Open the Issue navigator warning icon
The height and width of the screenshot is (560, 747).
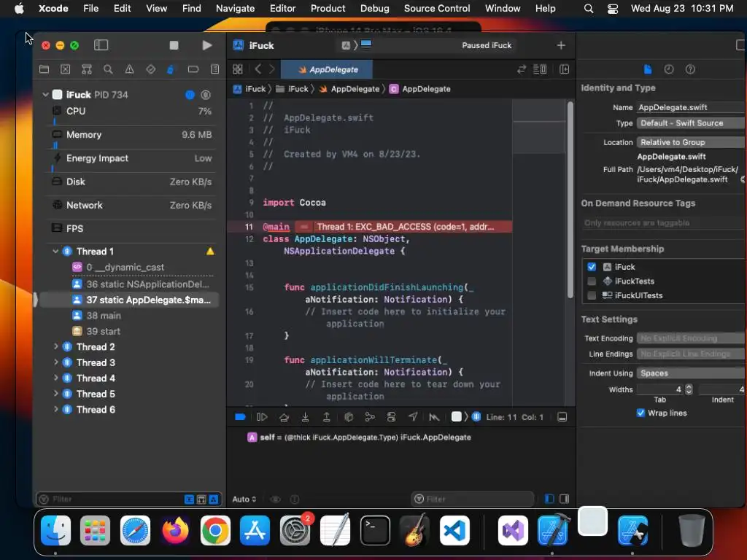tap(129, 69)
